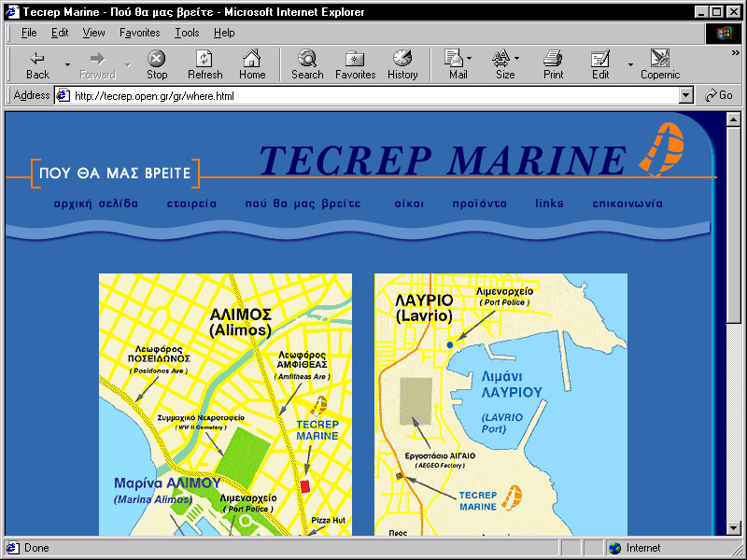Reload the page using Refresh
Image resolution: width=747 pixels, height=560 pixels.
(204, 64)
